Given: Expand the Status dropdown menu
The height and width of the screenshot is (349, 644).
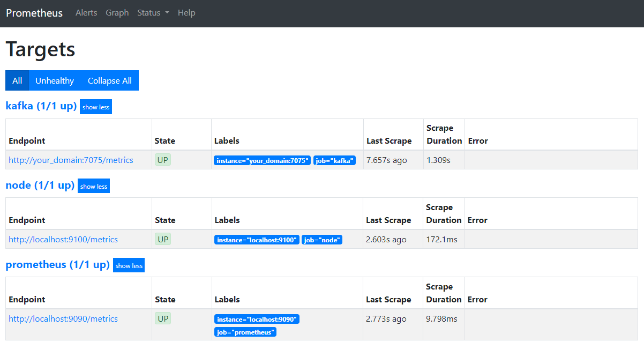Looking at the screenshot, I should point(153,13).
